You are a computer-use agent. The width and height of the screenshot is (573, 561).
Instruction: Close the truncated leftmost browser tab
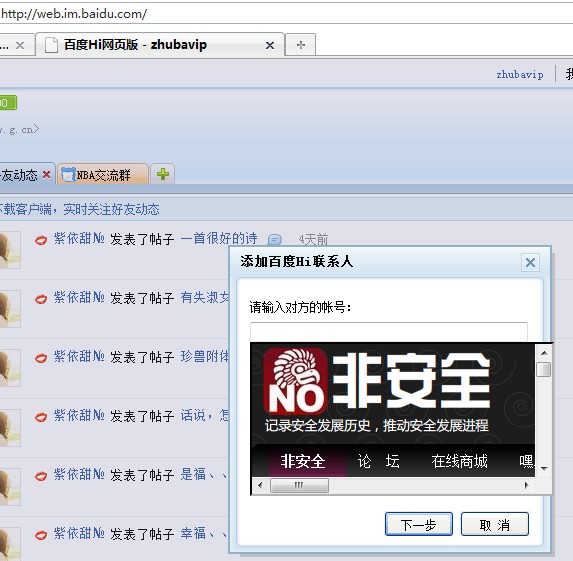click(x=20, y=45)
